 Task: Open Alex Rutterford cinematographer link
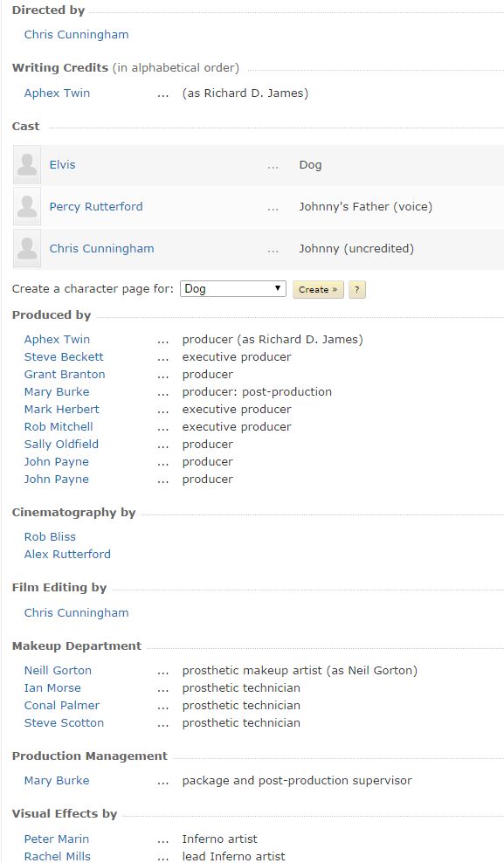pyautogui.click(x=67, y=555)
